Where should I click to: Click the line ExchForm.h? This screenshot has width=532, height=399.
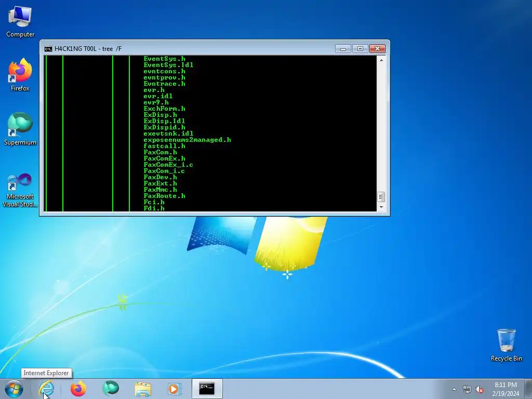[x=165, y=109]
